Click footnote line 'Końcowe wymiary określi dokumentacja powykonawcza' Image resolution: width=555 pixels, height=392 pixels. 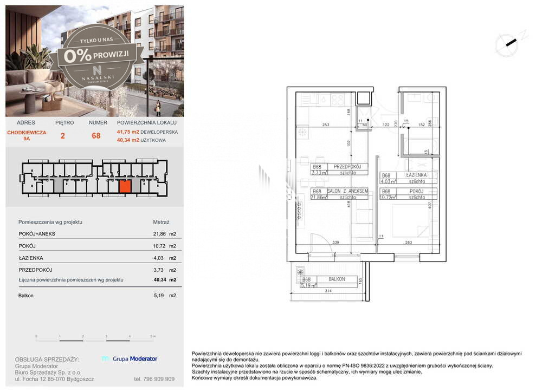point(255,378)
